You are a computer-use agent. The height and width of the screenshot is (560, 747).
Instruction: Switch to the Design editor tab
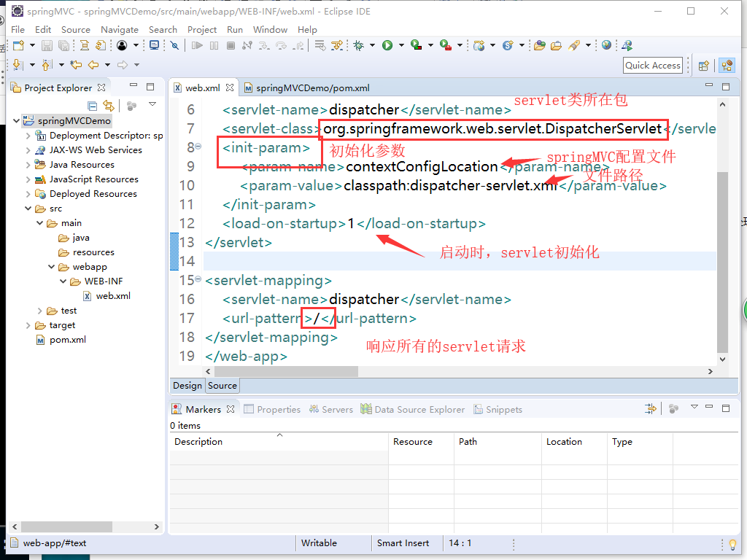tap(187, 386)
